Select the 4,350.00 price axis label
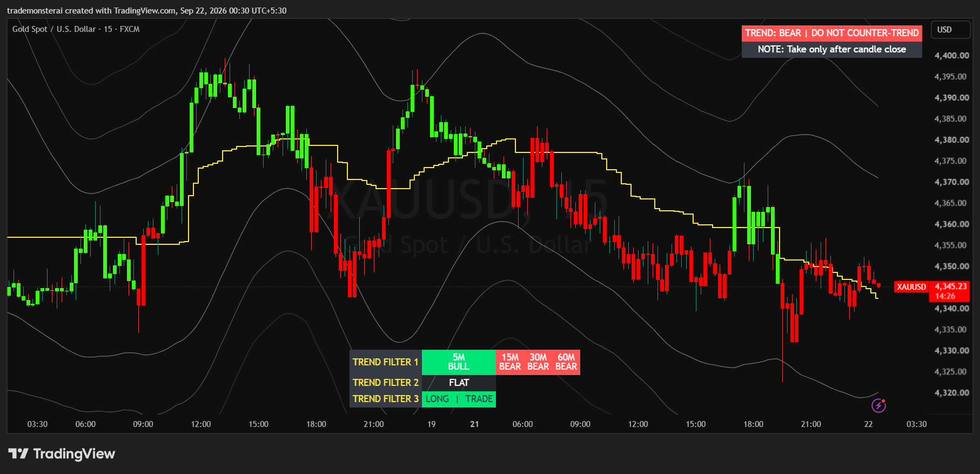 [952, 266]
